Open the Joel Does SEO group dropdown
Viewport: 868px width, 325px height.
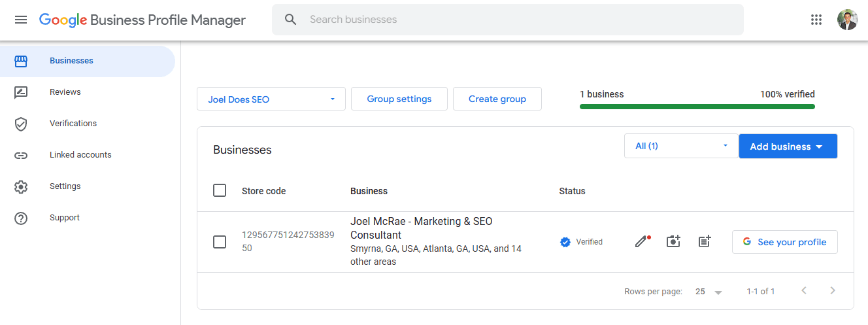pos(271,99)
